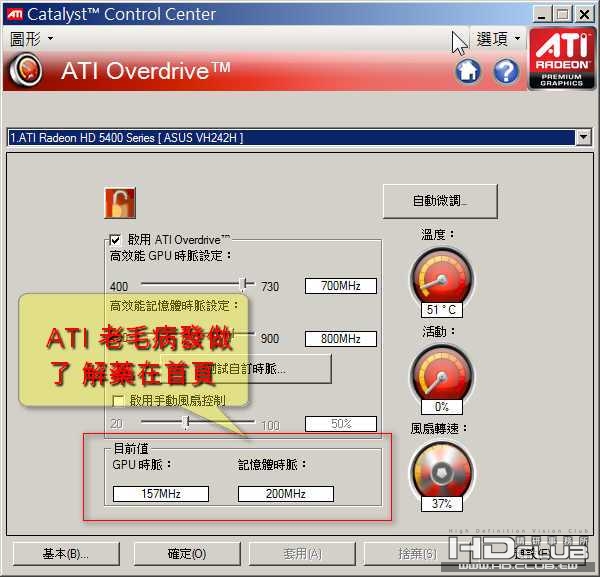
Task: Click the 目前值 group label
Action: [x=131, y=448]
